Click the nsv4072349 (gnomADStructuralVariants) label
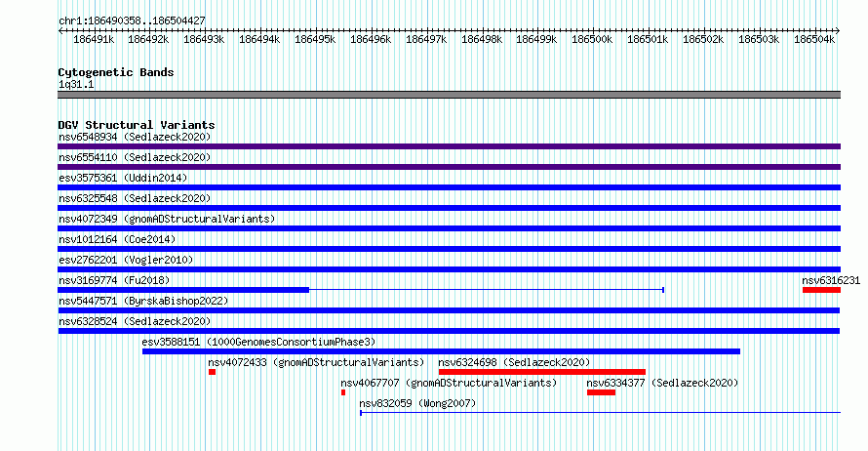 pos(167,219)
